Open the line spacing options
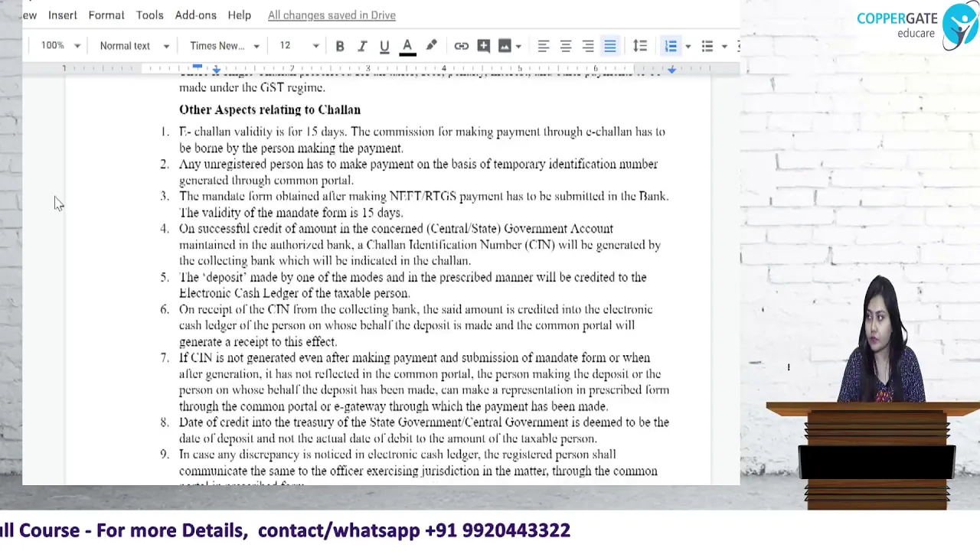This screenshot has width=980, height=551. click(640, 46)
